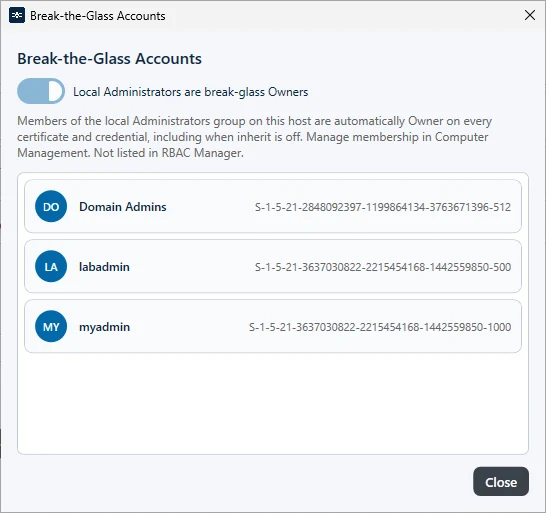Click the Local Administrators are break-glass Owners label
This screenshot has width=546, height=513.
(x=190, y=92)
